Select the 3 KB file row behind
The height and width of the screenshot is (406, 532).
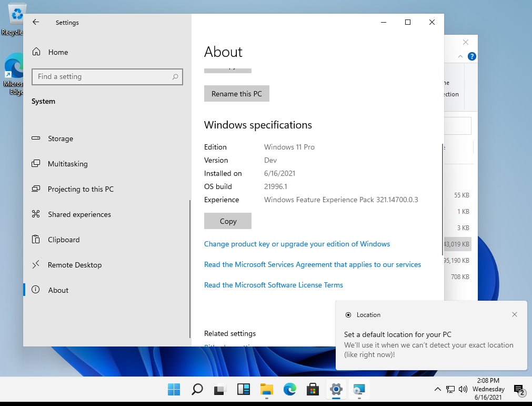[458, 228]
